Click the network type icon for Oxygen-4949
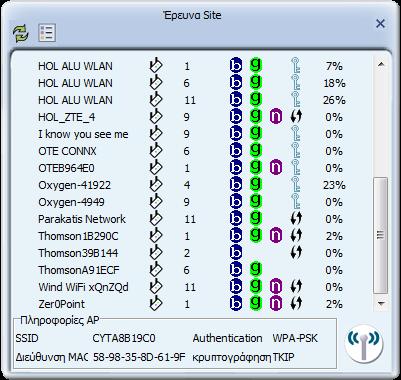Screen dimensions: 401x380 pos(156,202)
